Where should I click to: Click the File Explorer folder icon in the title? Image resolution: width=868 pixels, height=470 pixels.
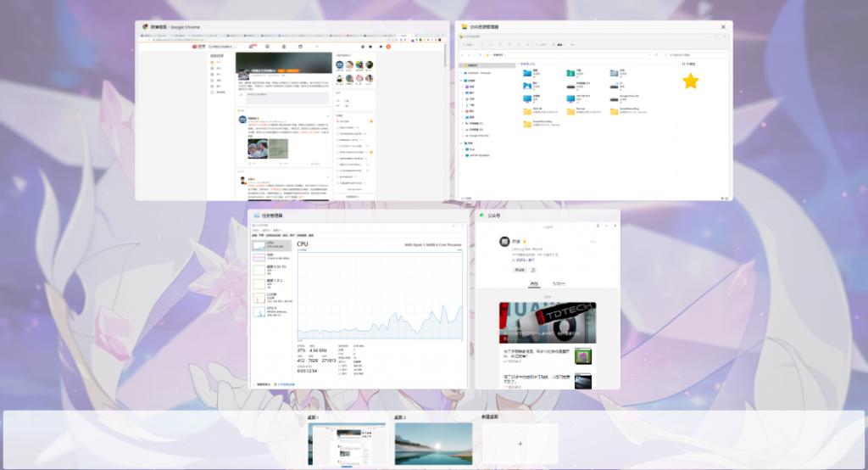(465, 27)
